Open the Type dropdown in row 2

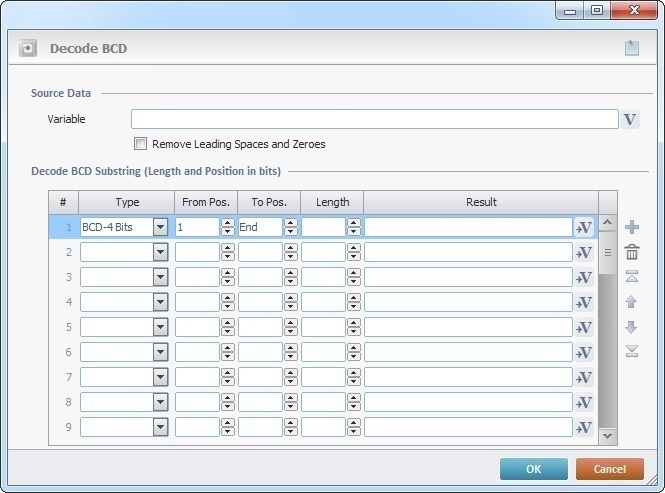(160, 252)
